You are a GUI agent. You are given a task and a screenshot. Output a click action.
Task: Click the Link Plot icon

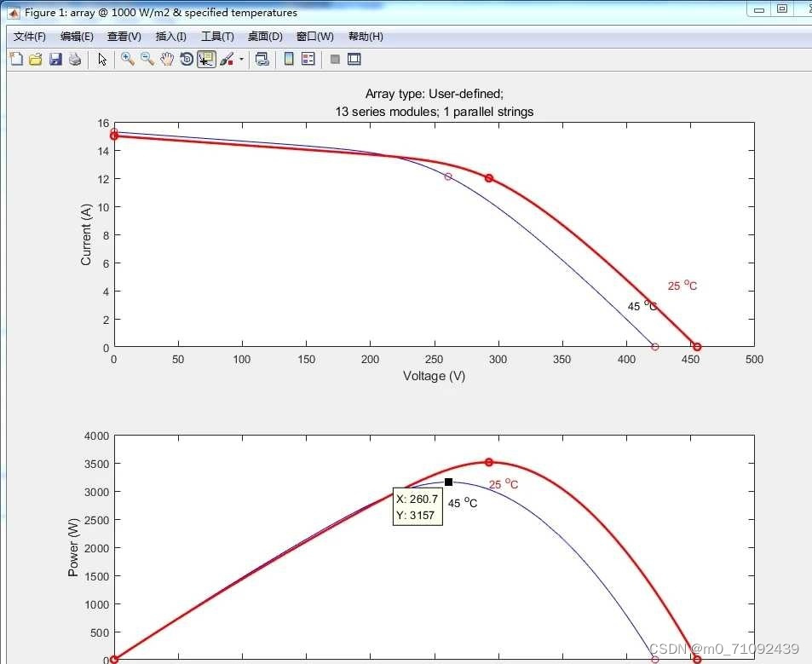pyautogui.click(x=262, y=59)
